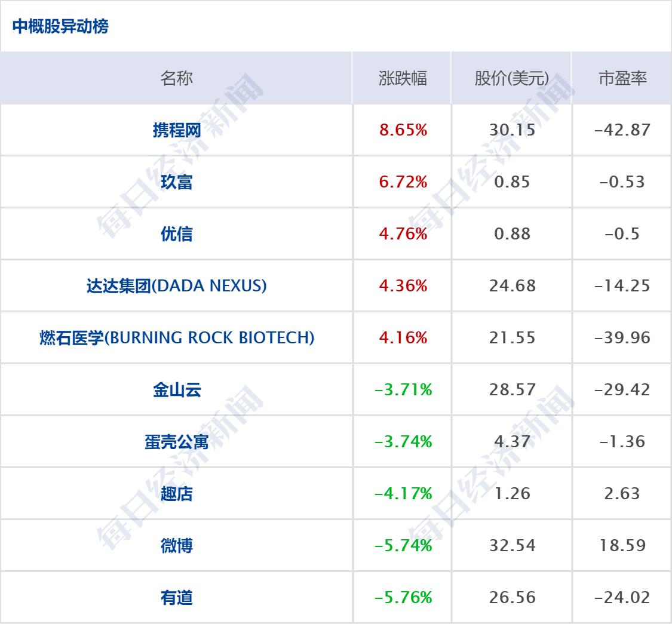Image resolution: width=672 pixels, height=624 pixels.
Task: Select 达达集团(DADA NEXUS) link
Action: pyautogui.click(x=177, y=286)
